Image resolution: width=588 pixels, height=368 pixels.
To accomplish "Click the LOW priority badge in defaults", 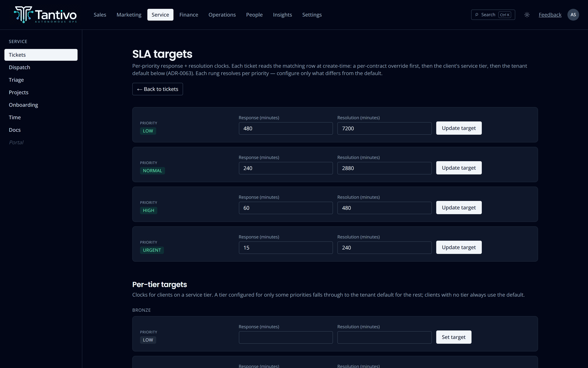I will pos(148,131).
